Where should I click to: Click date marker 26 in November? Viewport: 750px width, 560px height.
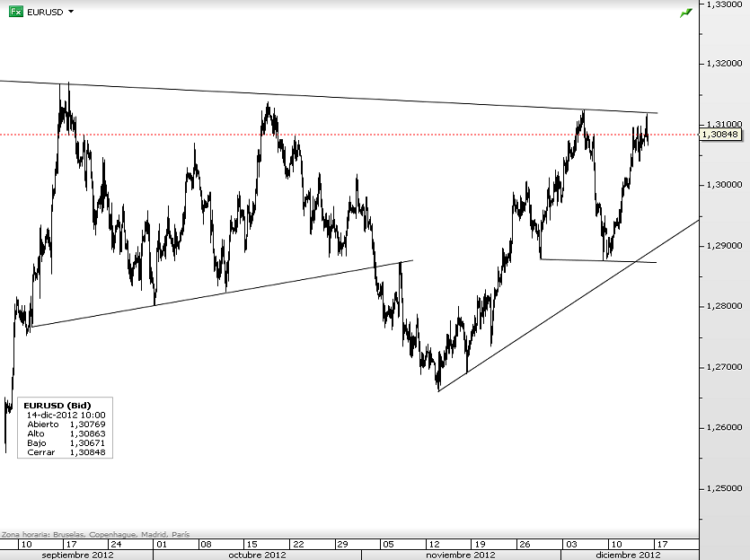tap(525, 544)
